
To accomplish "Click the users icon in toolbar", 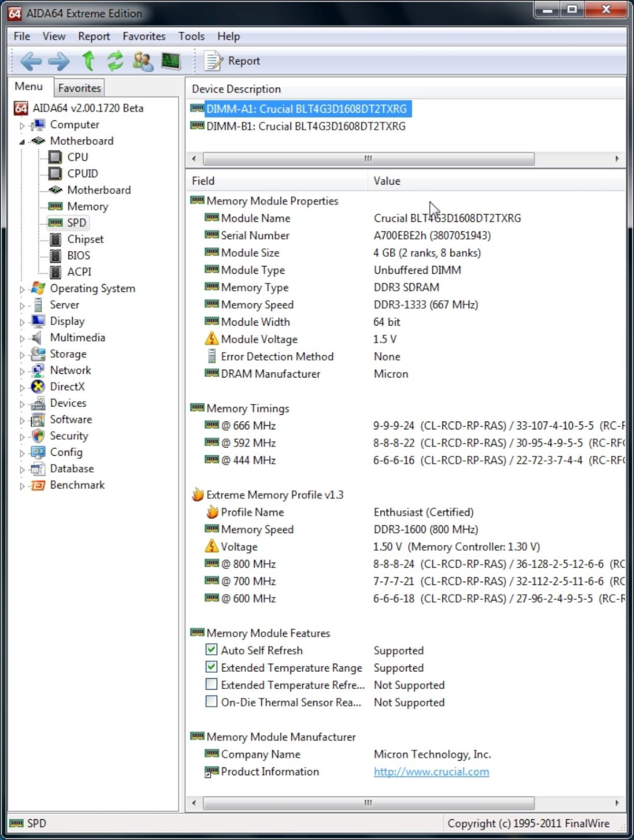I will (x=143, y=61).
